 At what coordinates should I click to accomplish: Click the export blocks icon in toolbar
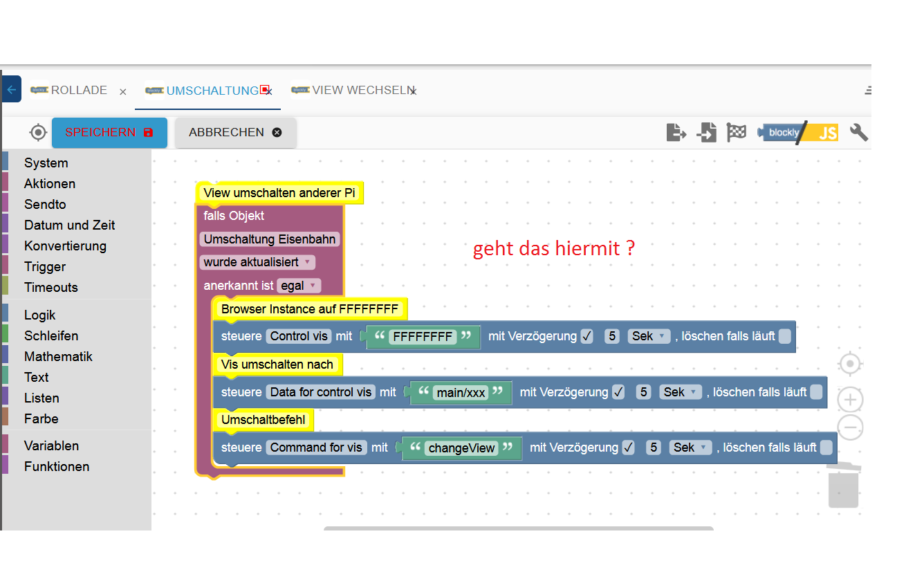point(676,132)
